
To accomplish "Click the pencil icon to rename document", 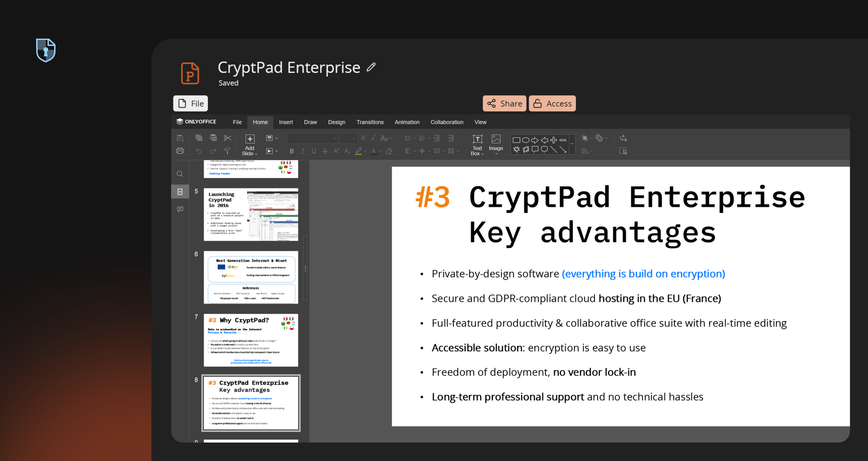I will pyautogui.click(x=371, y=67).
